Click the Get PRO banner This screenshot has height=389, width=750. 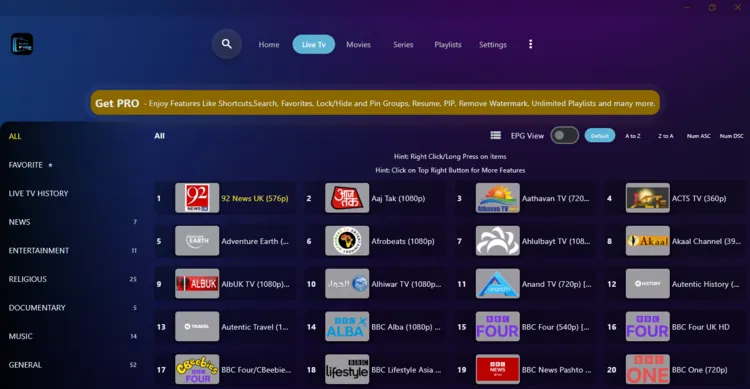[375, 103]
